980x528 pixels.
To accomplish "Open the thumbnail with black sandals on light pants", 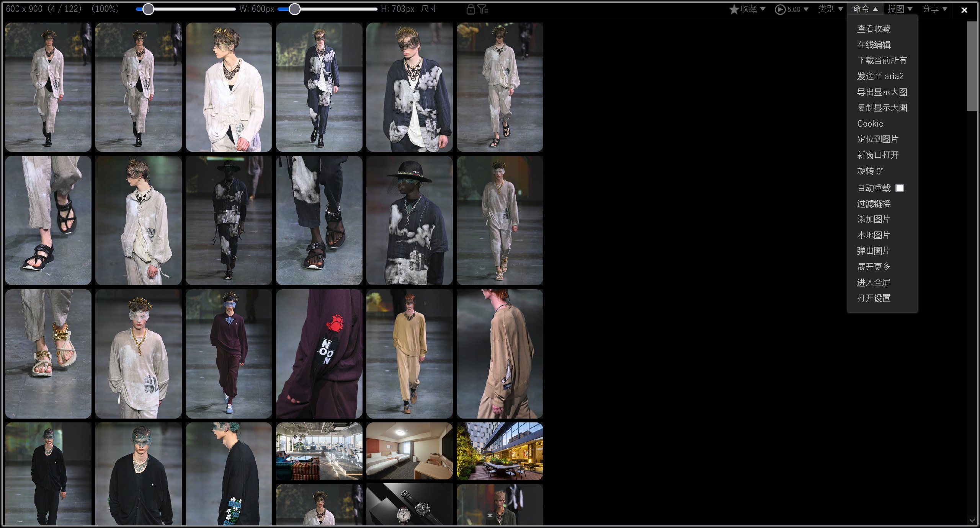I will coord(48,220).
